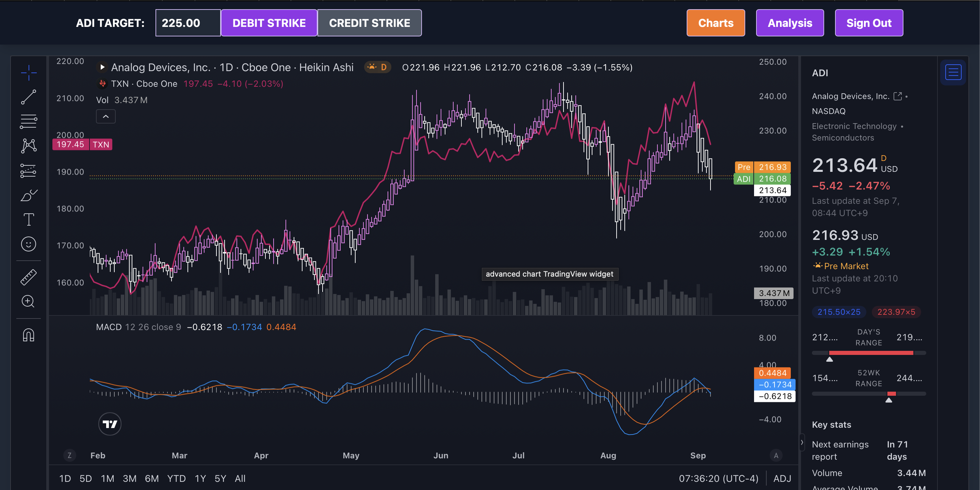
Task: Click the DEBIT STRIKE button
Action: click(269, 23)
